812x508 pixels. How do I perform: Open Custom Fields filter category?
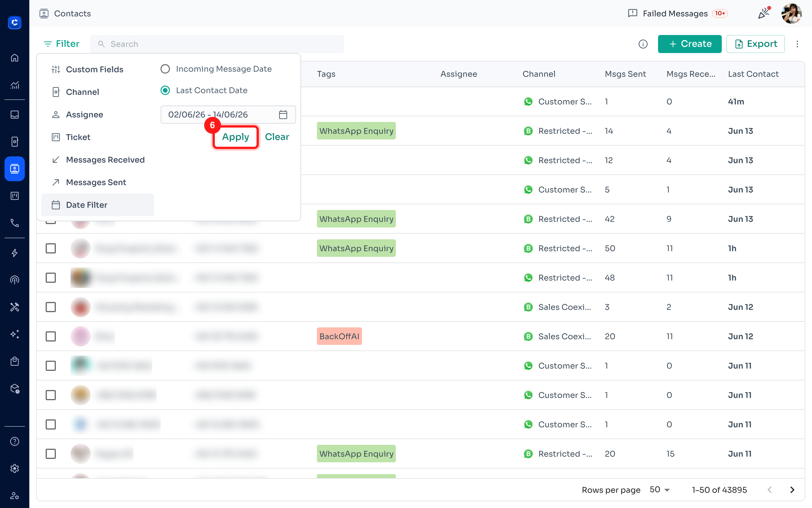pyautogui.click(x=97, y=69)
